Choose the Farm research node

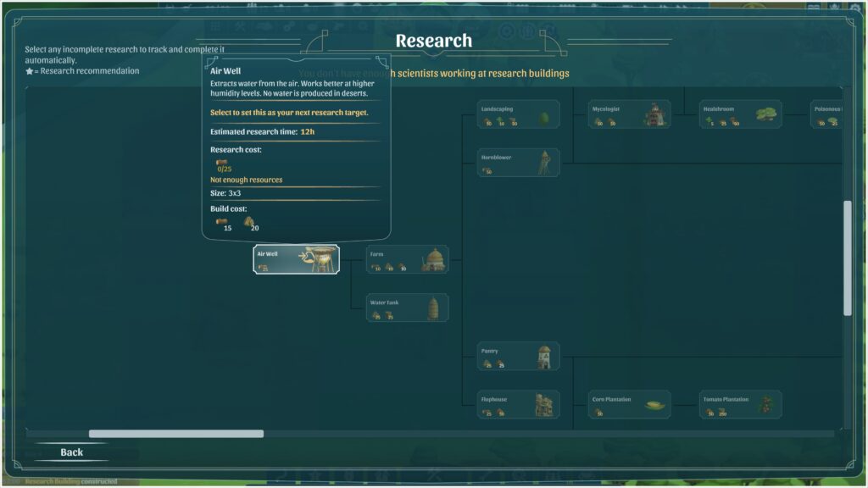click(408, 259)
